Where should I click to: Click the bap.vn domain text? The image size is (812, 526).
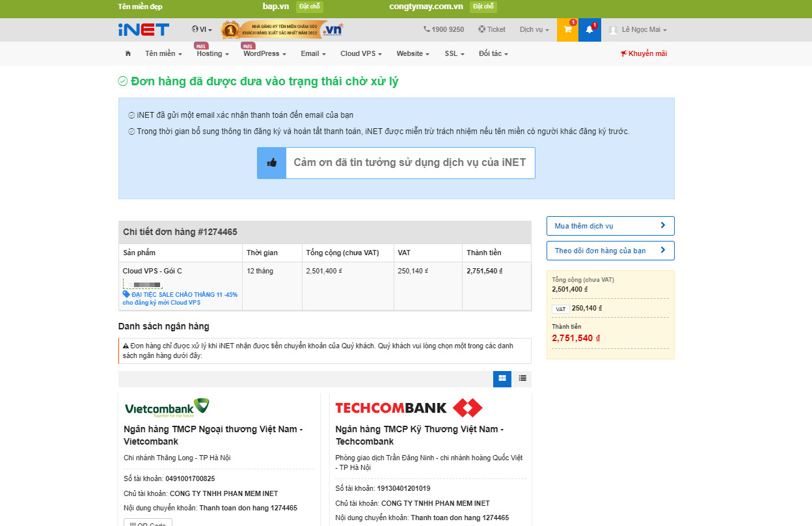(x=276, y=7)
